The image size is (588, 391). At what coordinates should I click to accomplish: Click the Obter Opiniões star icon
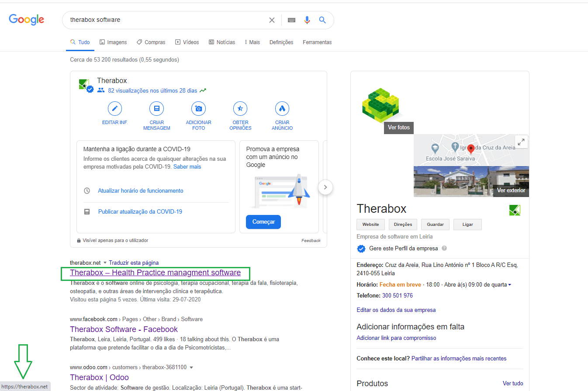click(x=240, y=108)
